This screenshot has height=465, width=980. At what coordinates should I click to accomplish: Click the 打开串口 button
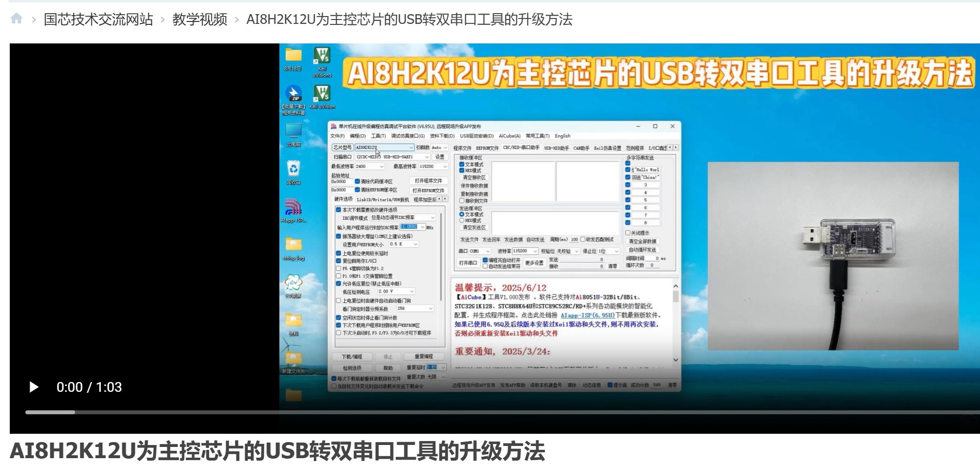coord(468,263)
